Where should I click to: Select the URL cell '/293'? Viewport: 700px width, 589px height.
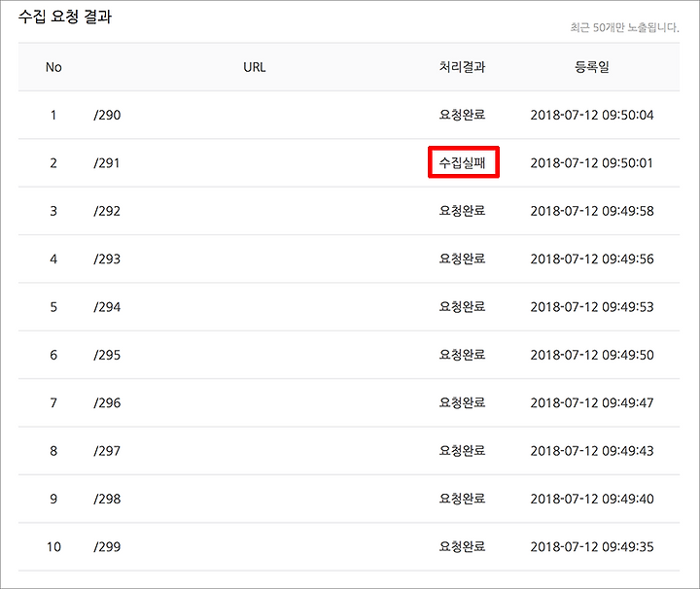coord(107,260)
